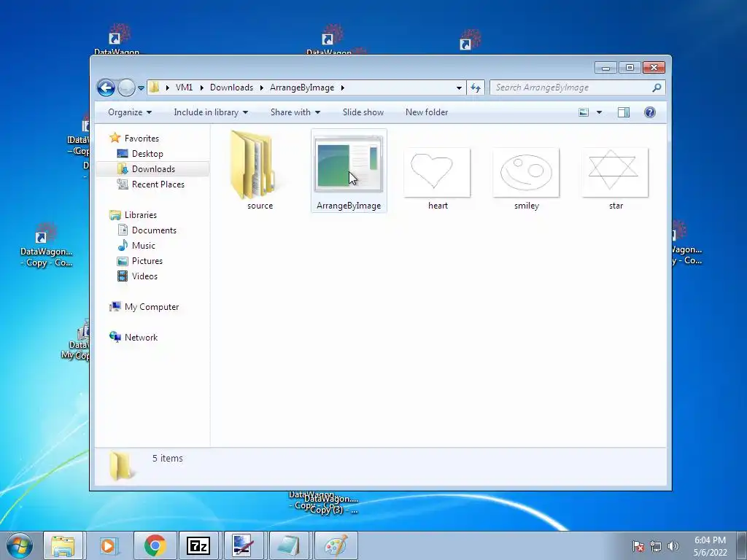This screenshot has width=747, height=560.
Task: Open address bar previous locations dropdown
Action: pos(459,87)
